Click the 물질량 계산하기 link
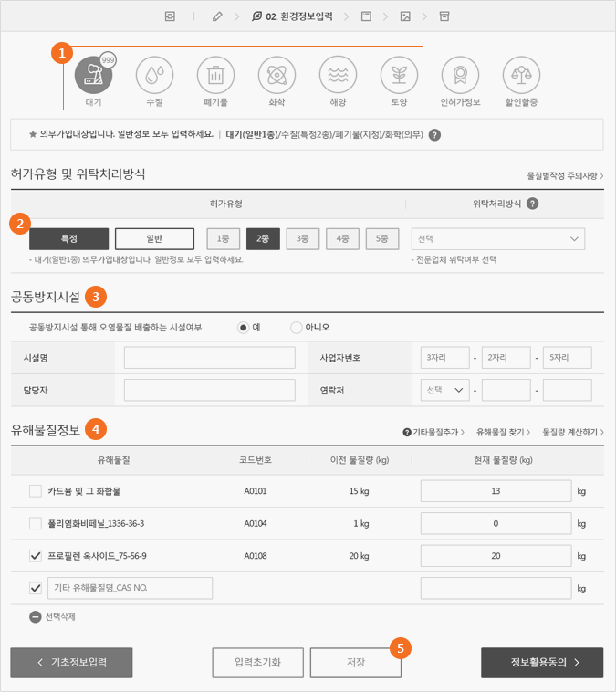616x692 pixels. coord(573,432)
